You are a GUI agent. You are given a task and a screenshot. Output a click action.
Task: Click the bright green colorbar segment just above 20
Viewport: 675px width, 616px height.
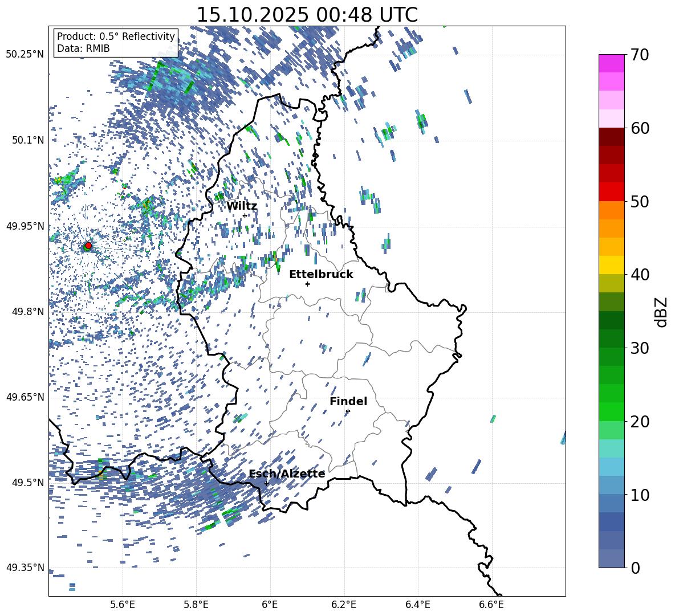(611, 411)
